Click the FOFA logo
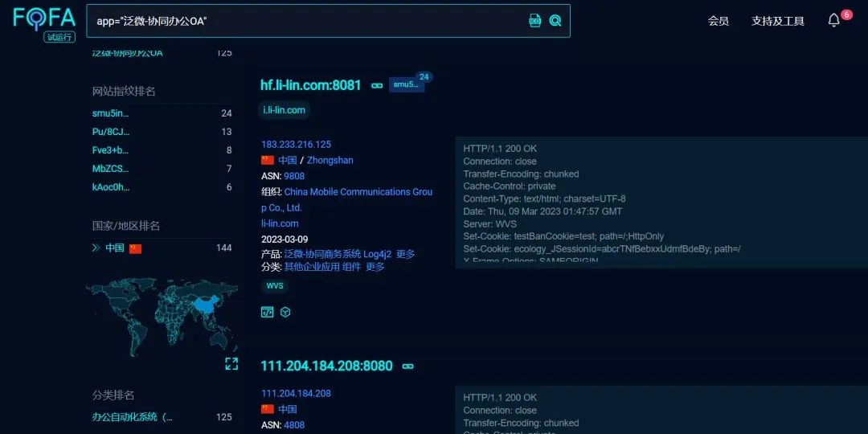The height and width of the screenshot is (434, 868). click(44, 18)
